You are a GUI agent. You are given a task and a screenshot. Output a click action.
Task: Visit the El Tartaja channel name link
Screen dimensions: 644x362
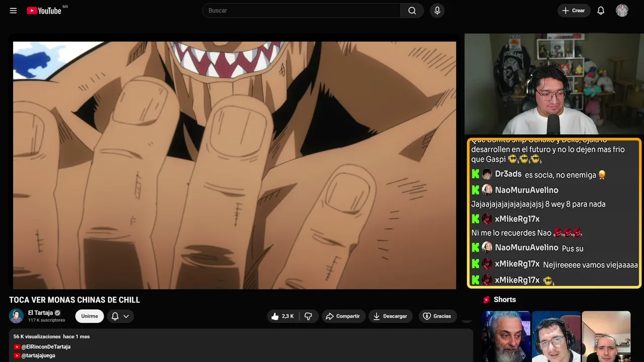40,313
